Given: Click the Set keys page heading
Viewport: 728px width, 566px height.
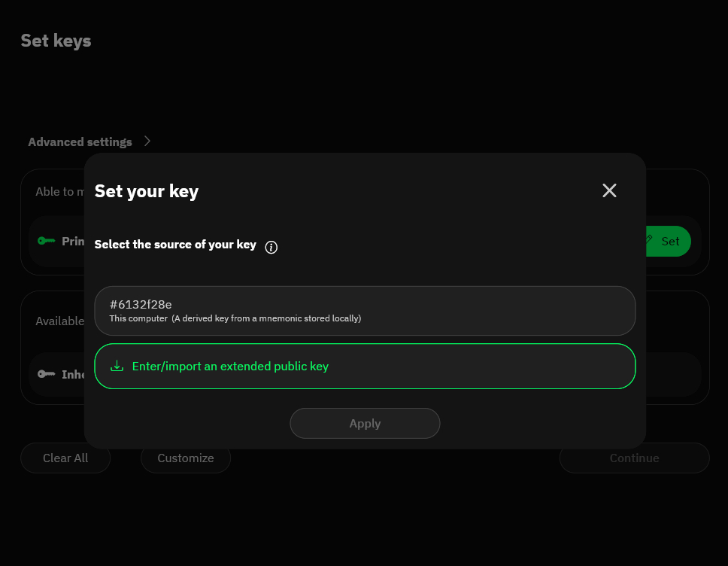Looking at the screenshot, I should pos(56,41).
